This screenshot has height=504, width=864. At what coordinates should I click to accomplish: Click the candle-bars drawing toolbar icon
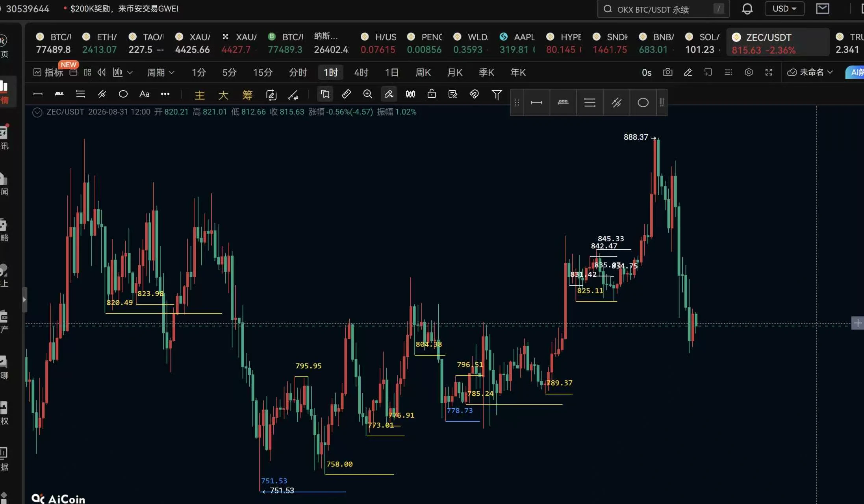pos(410,94)
